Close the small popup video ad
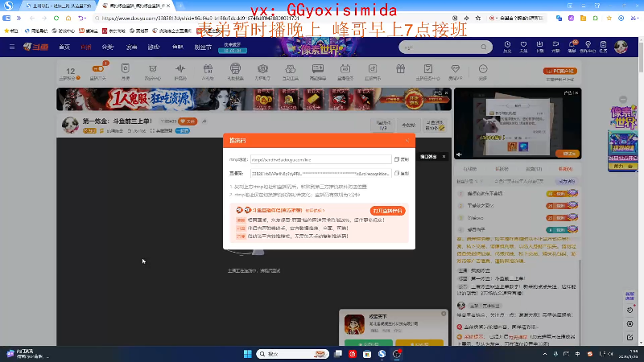The height and width of the screenshot is (362, 644). pyautogui.click(x=576, y=93)
